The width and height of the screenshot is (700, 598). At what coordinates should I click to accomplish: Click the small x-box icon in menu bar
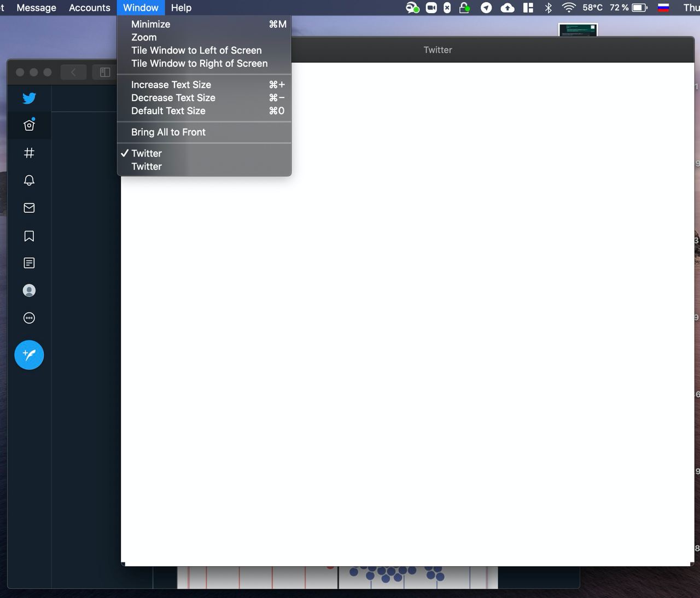click(x=447, y=8)
